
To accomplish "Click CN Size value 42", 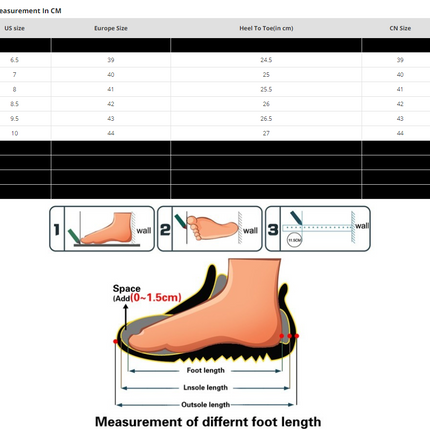I will click(x=400, y=104).
